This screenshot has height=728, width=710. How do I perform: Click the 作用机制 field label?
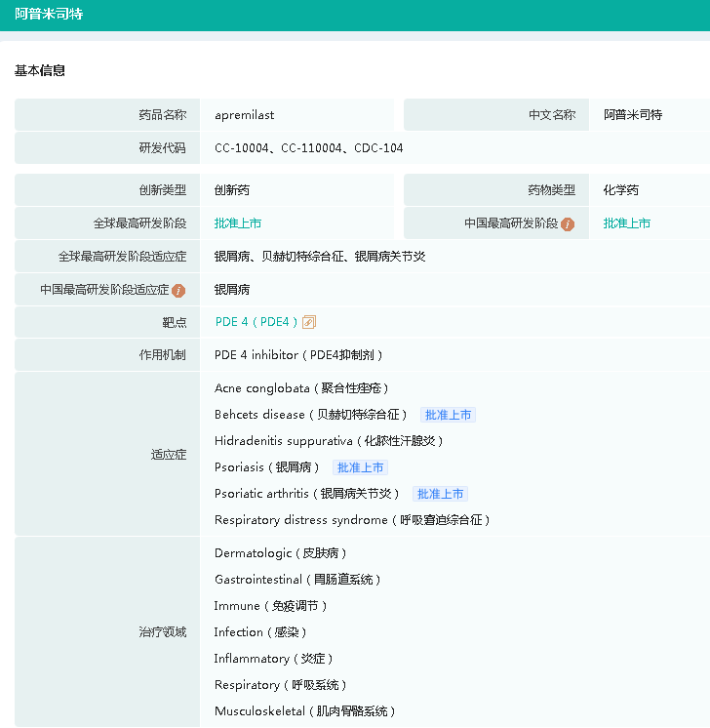(x=163, y=355)
